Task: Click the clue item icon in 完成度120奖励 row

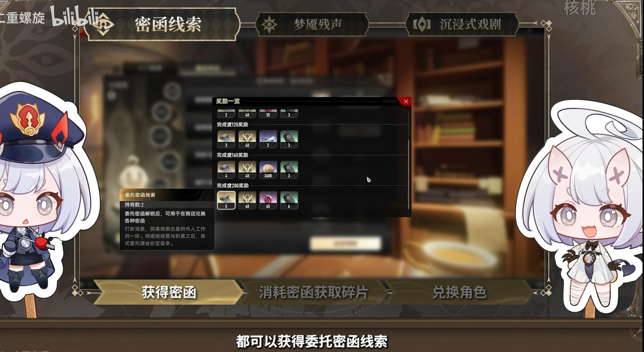Action: point(226,139)
